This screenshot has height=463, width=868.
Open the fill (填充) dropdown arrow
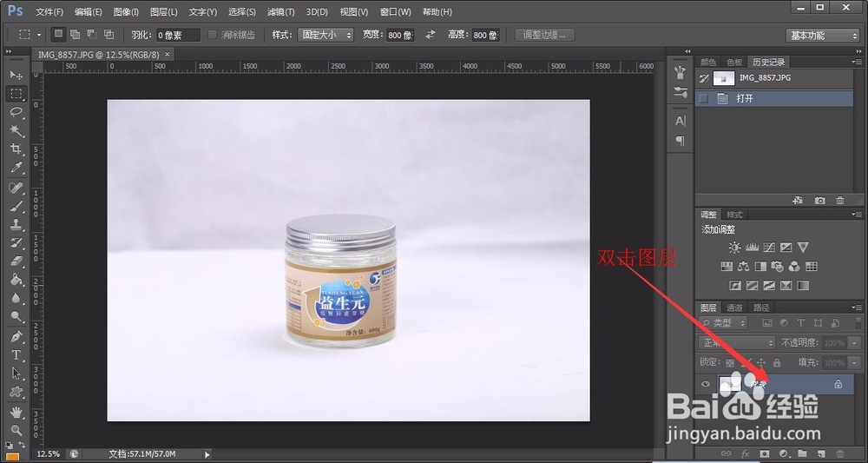854,363
